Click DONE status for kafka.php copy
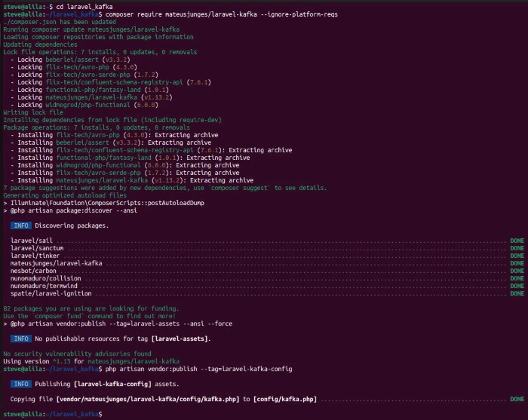The height and width of the screenshot is (420, 528). coord(517,399)
